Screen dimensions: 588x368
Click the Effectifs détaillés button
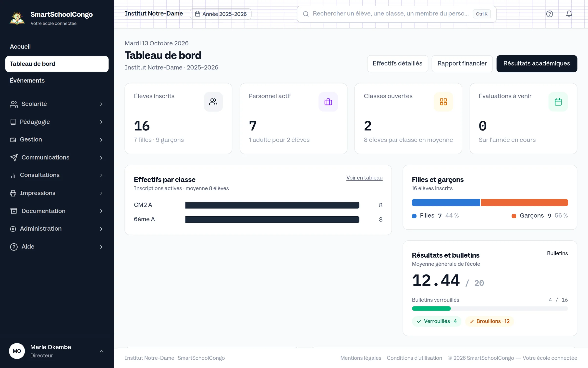(397, 64)
